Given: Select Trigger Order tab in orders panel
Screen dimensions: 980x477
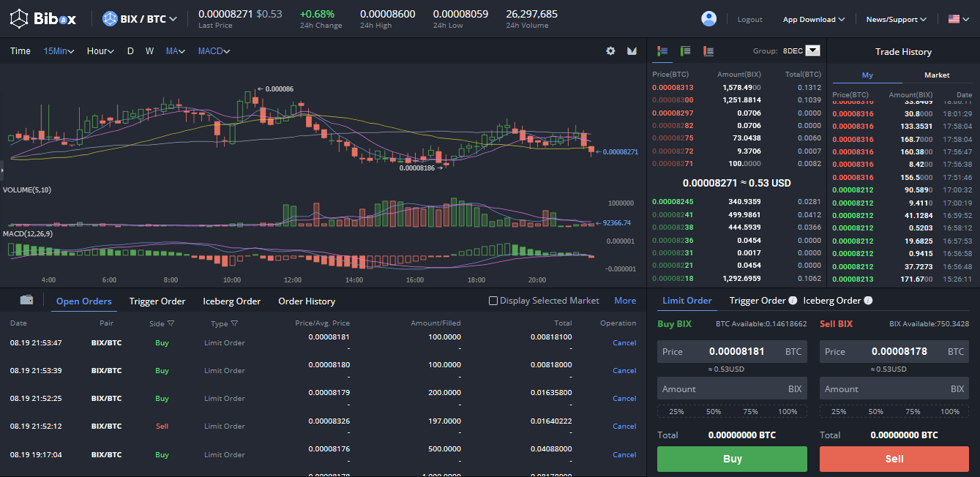Looking at the screenshot, I should pos(157,301).
